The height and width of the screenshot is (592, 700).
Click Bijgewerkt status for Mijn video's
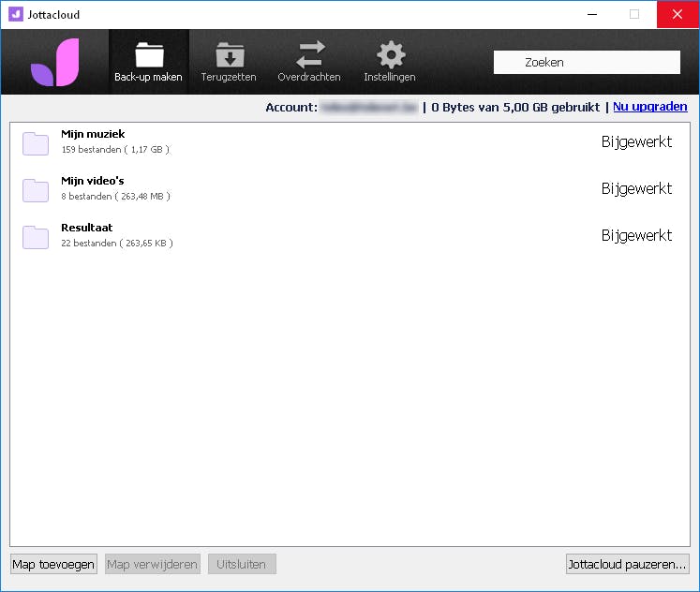tap(636, 188)
